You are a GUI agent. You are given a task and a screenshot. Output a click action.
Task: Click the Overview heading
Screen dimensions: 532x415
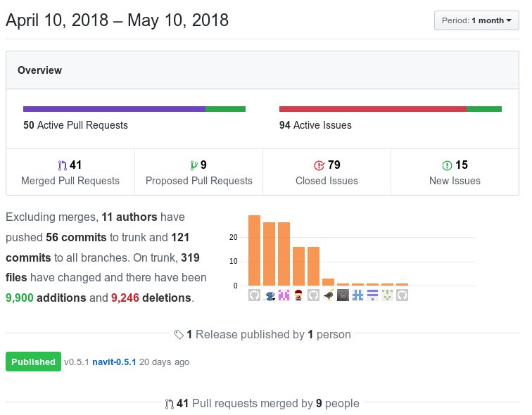(x=39, y=70)
